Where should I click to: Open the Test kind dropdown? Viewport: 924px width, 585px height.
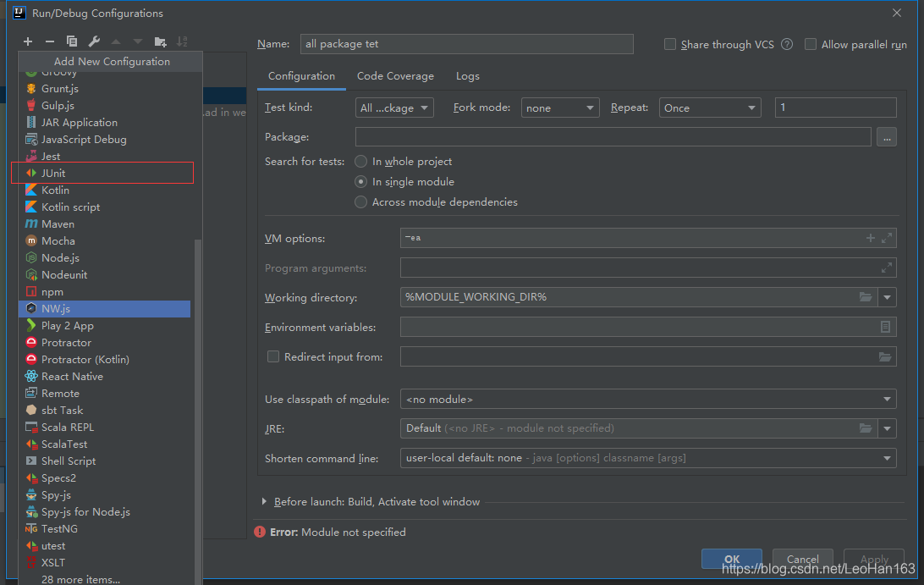(394, 108)
